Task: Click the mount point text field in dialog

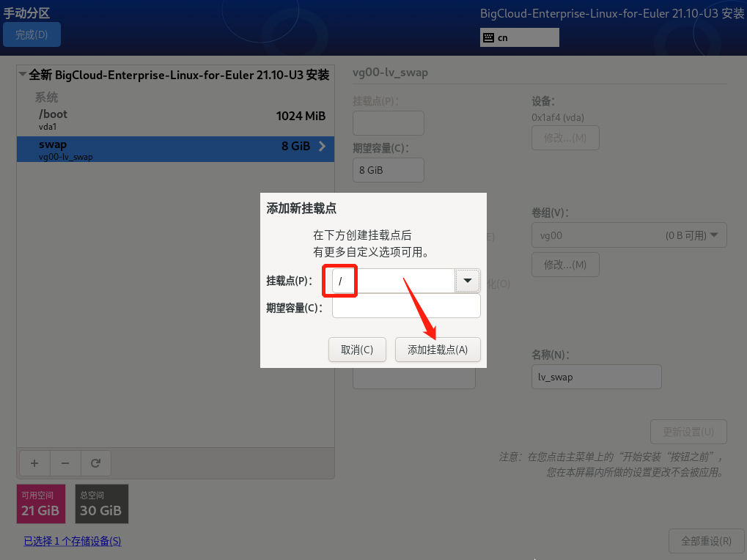Action: point(394,281)
